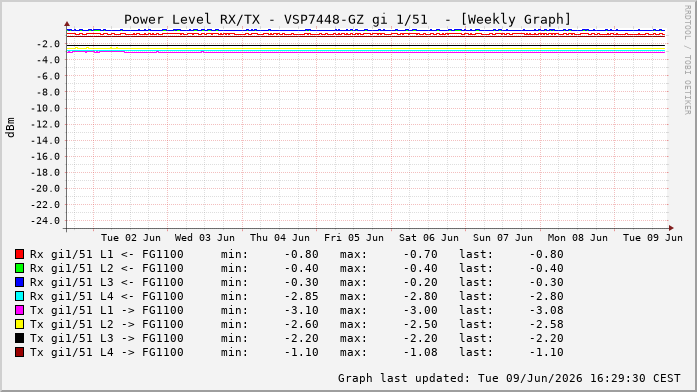Screen dimensions: 697x392
Task: Click the dBm y-axis unit label
Action: tap(10, 128)
